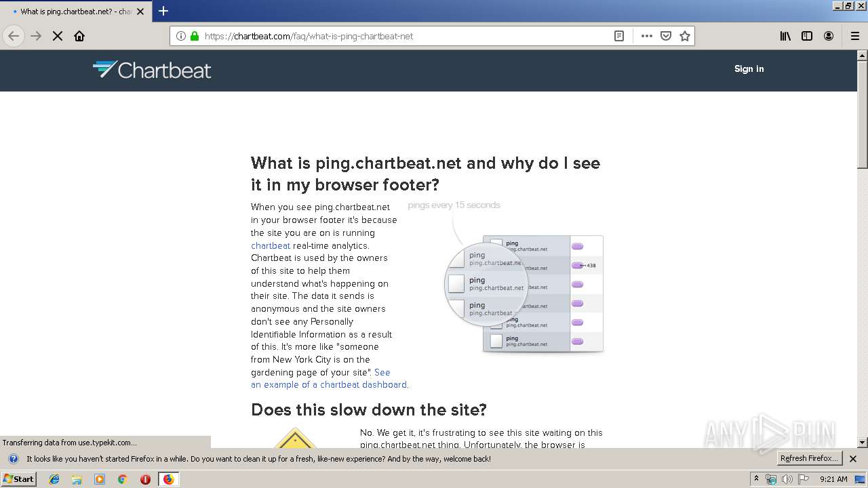Click the Chartbeat logo
This screenshot has height=488, width=868.
[x=152, y=70]
